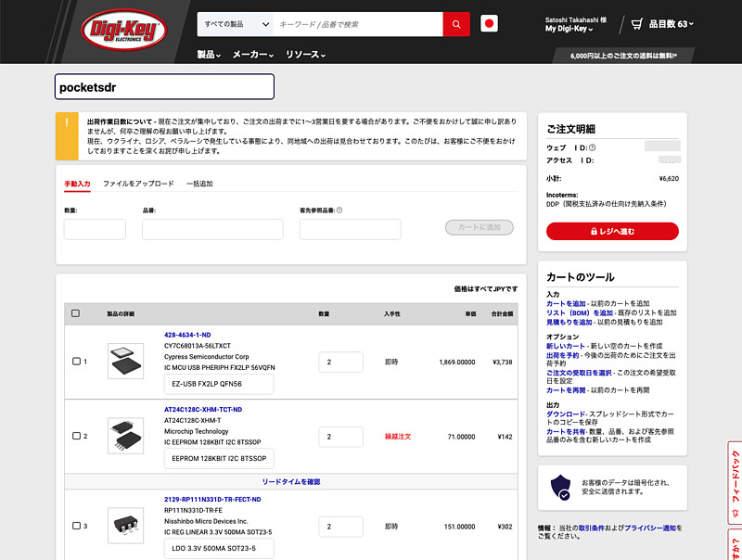
Task: Open the 取引条件 link
Action: [x=592, y=528]
